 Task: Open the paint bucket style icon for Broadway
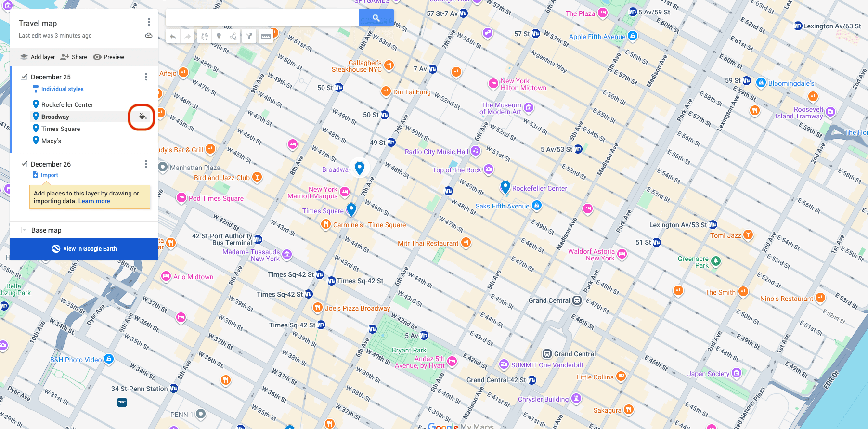click(x=143, y=117)
